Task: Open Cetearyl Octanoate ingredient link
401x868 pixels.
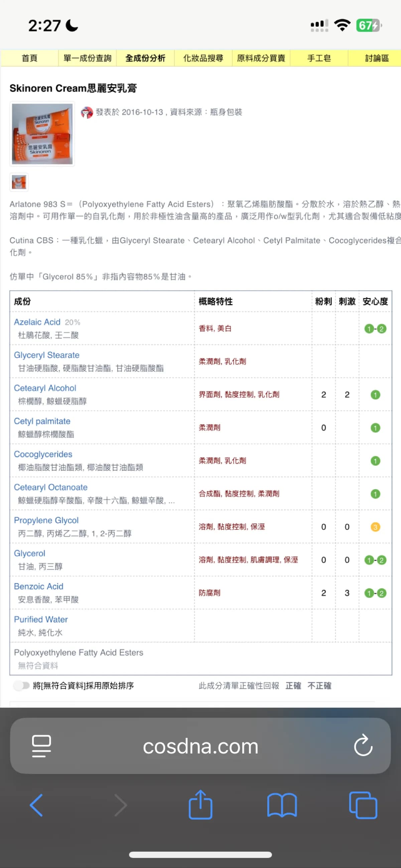Action: pyautogui.click(x=50, y=487)
